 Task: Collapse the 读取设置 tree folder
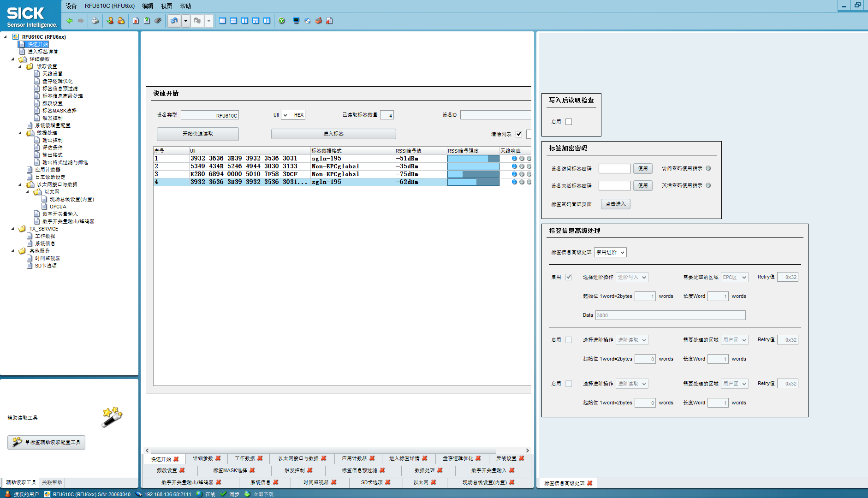coord(20,66)
